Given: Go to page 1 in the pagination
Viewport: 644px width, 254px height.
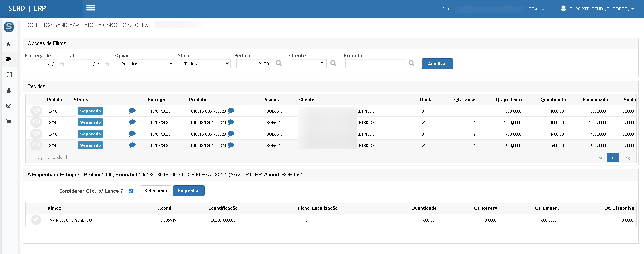Looking at the screenshot, I should click(x=612, y=158).
